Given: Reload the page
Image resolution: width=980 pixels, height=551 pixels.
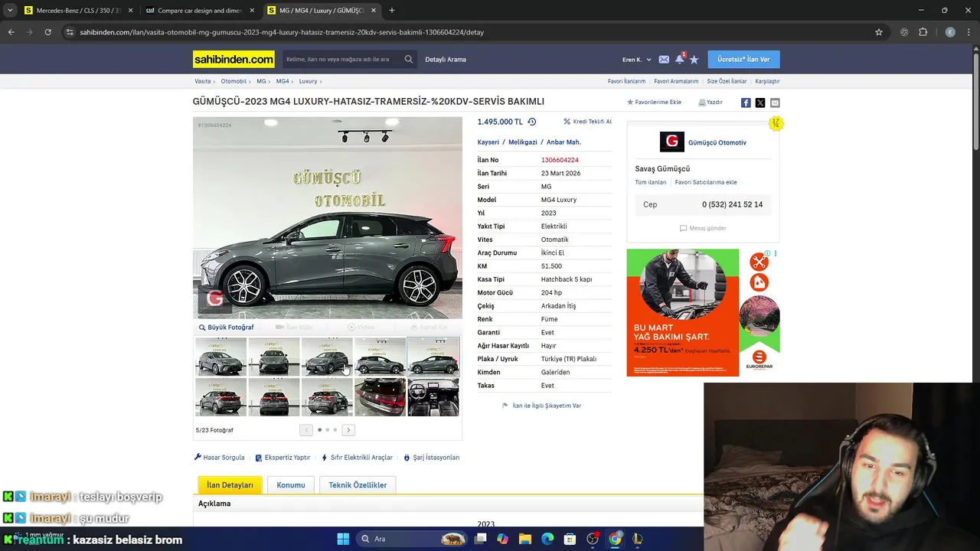Looking at the screenshot, I should (47, 32).
